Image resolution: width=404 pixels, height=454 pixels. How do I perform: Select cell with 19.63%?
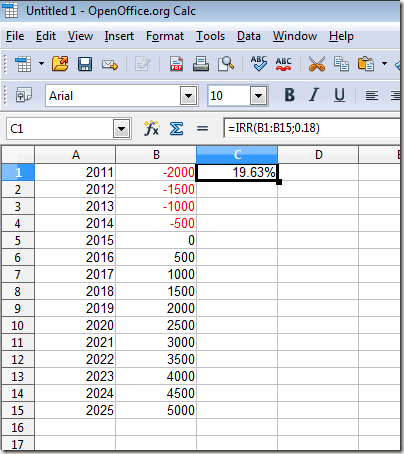click(x=237, y=172)
